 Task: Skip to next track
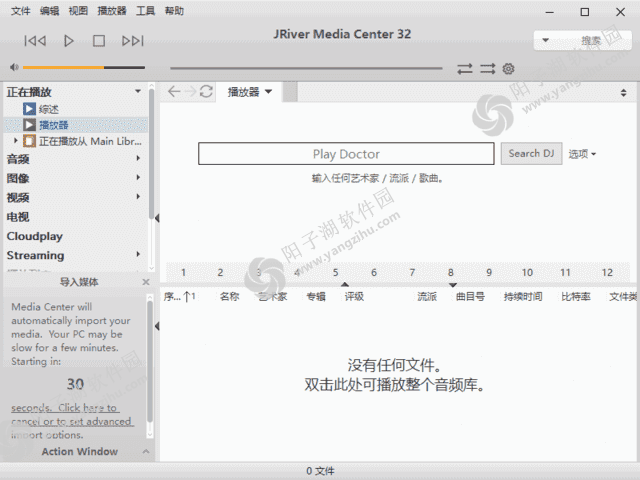[133, 41]
